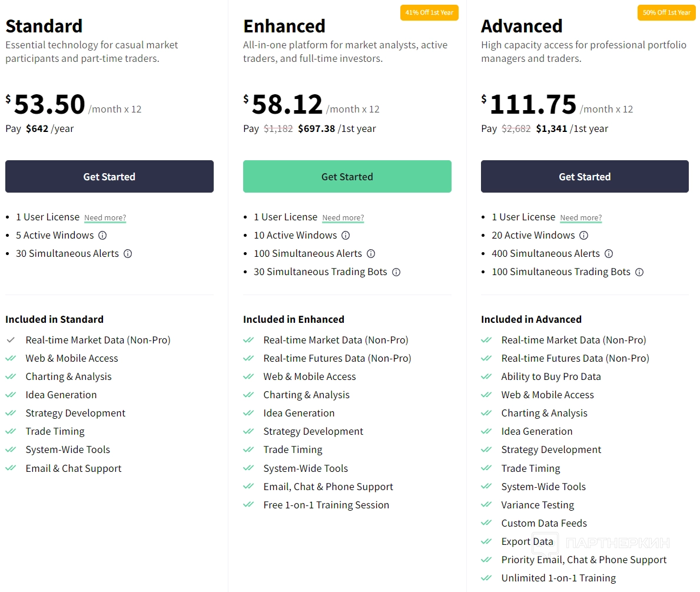The width and height of the screenshot is (700, 592).
Task: Click checkmark next to Variance Testing
Action: click(x=486, y=505)
